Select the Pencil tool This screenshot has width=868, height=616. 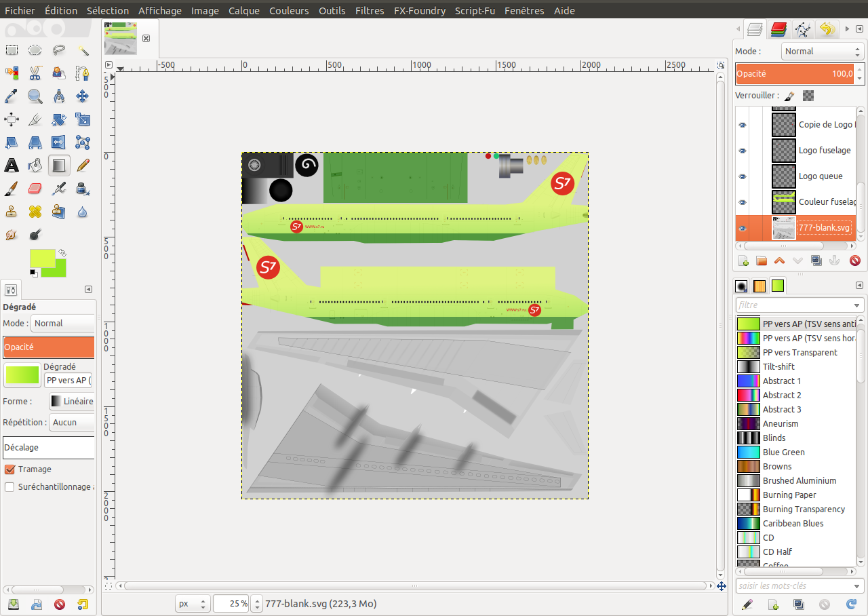[x=83, y=165]
